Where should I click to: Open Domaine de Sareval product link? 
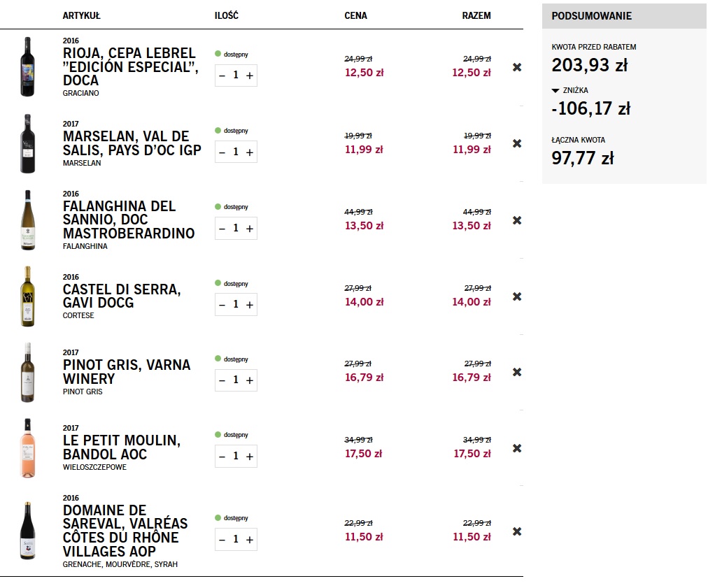[125, 531]
